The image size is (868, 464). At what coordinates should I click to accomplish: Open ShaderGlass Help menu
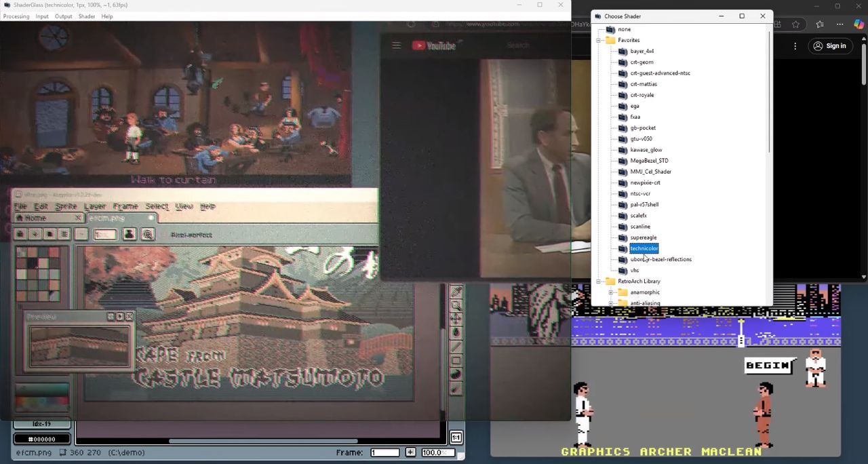coord(106,16)
